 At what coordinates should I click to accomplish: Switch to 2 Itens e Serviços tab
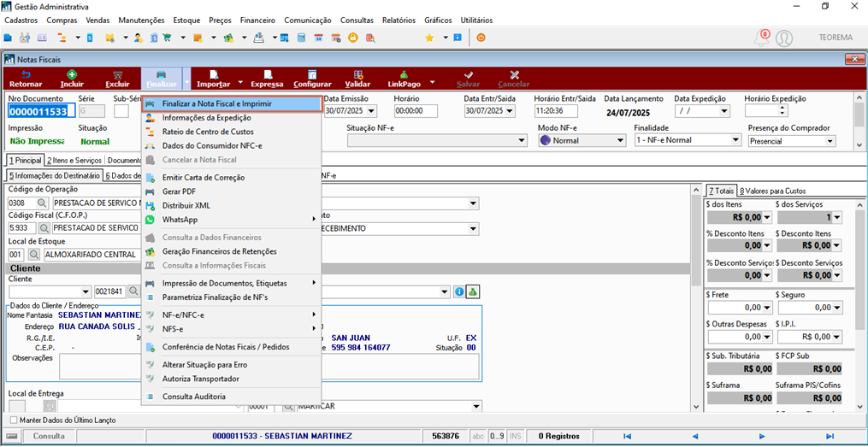[x=74, y=161]
